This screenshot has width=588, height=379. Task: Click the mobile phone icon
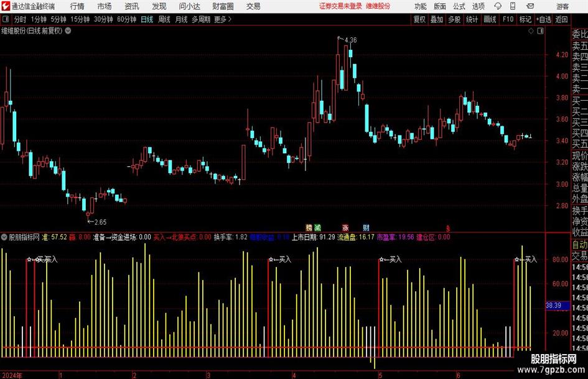coord(513,6)
